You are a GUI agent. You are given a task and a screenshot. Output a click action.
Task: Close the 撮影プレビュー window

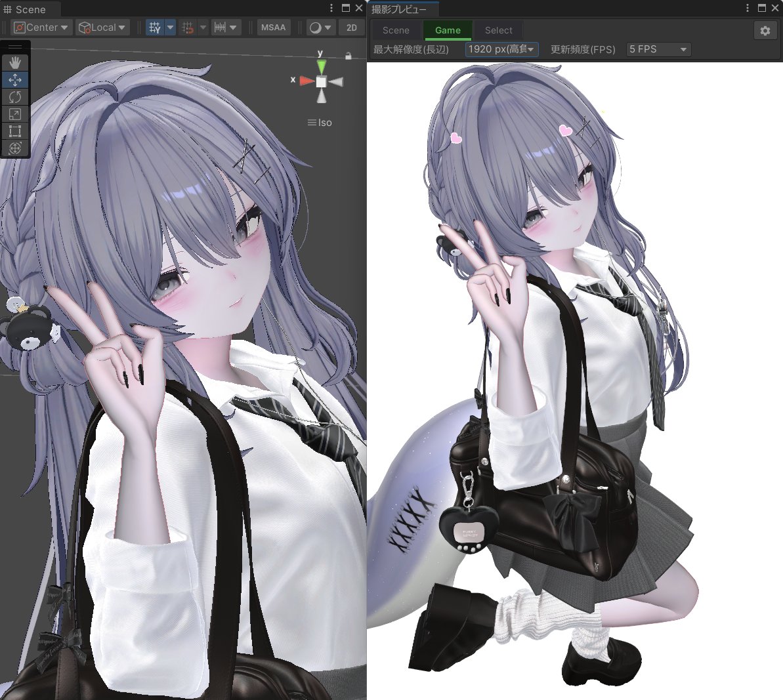point(775,8)
